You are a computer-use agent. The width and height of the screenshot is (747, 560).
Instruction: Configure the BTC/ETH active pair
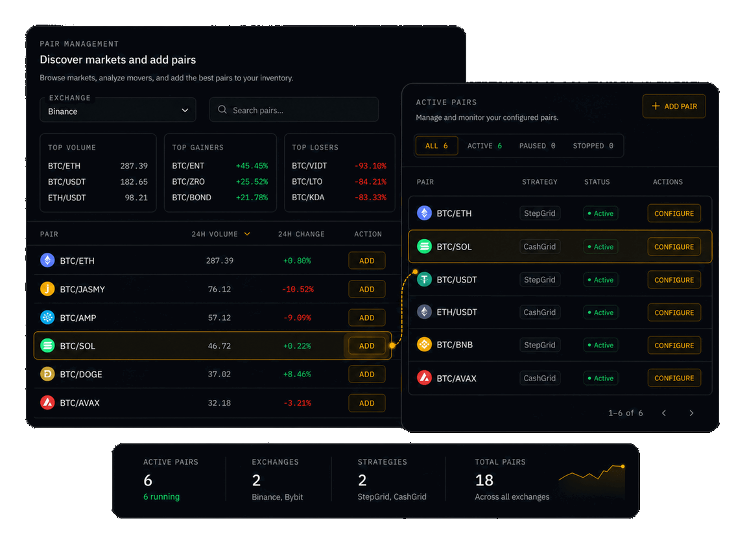[x=674, y=213]
